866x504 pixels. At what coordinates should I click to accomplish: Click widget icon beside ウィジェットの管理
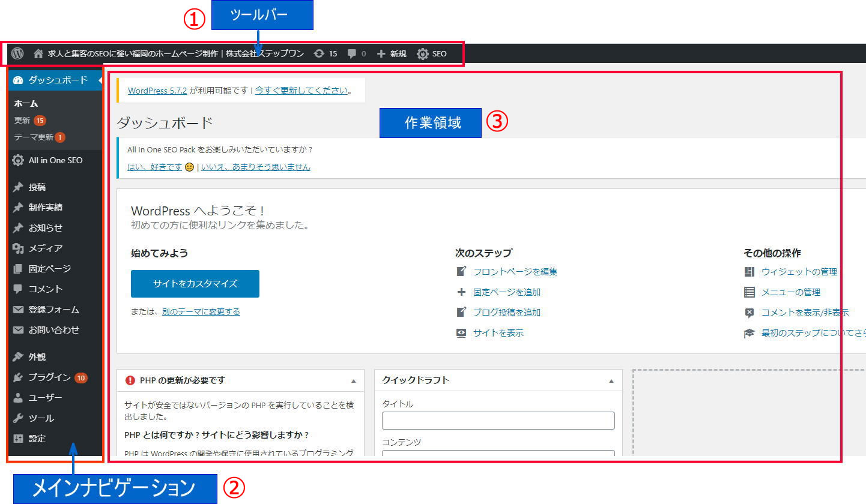click(x=749, y=272)
